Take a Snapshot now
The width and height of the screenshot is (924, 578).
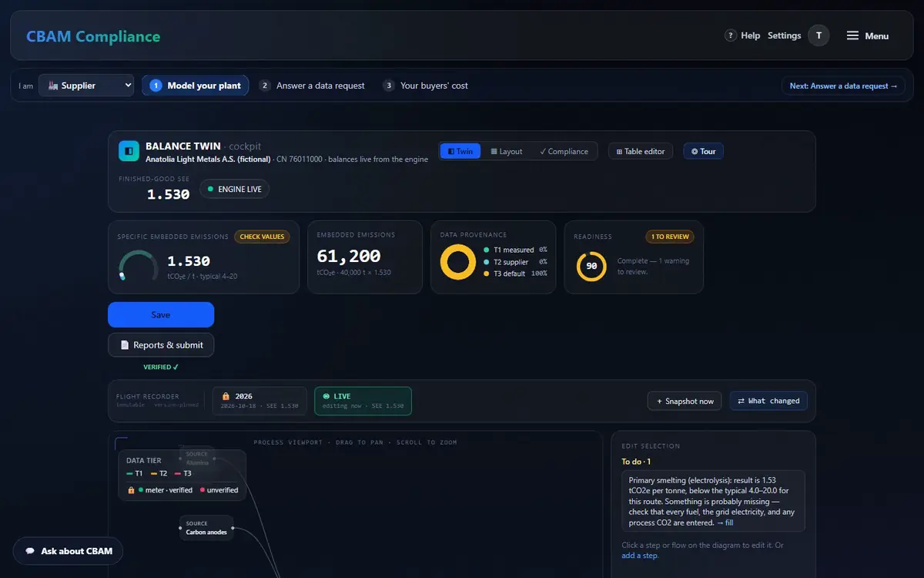pyautogui.click(x=685, y=401)
